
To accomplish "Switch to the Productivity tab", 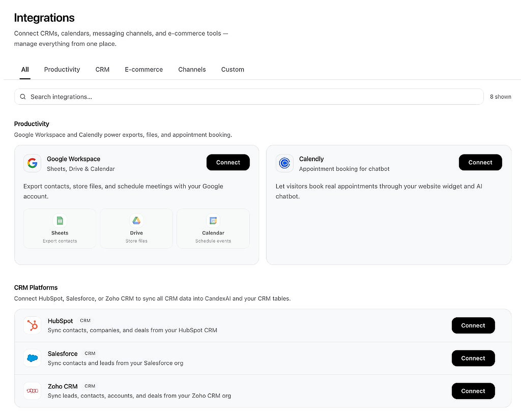I will tap(62, 69).
